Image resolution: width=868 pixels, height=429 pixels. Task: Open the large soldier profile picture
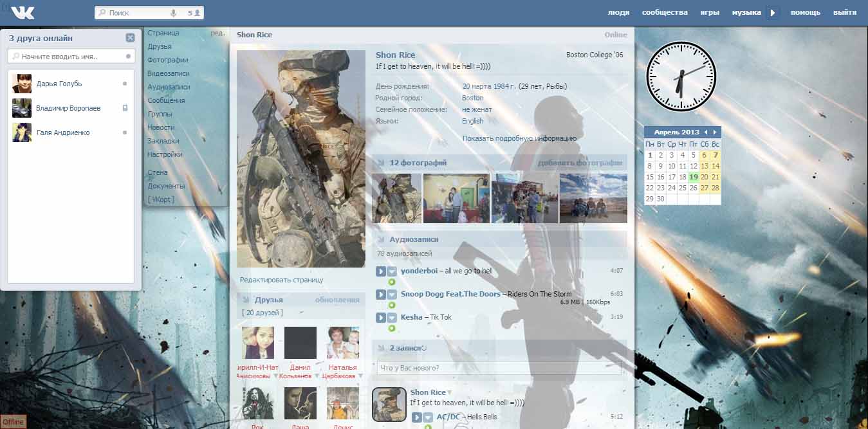[301, 159]
